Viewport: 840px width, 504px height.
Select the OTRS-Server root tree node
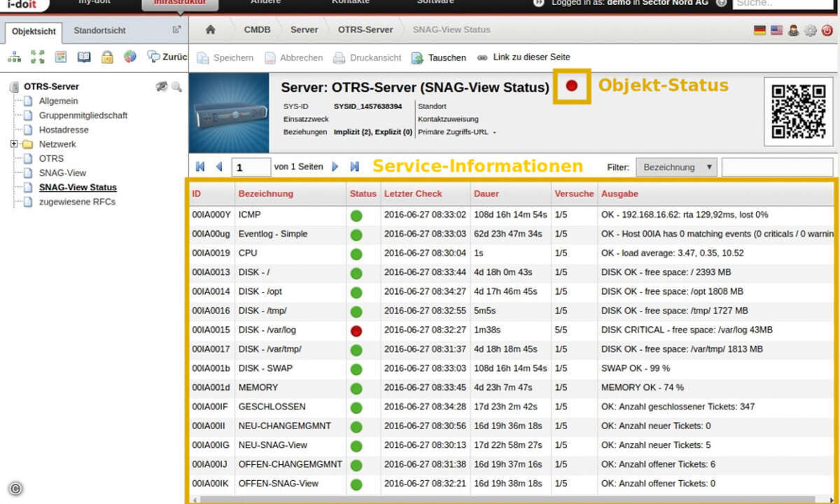pos(51,87)
